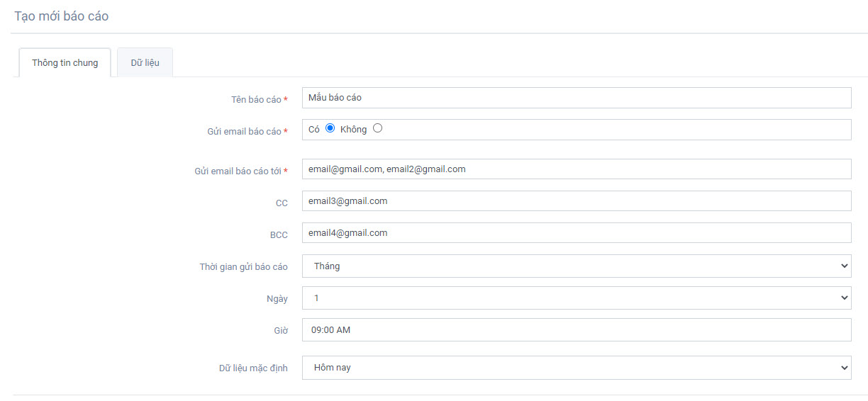Click the Tên báo cáo field label
Image resolution: width=868 pixels, height=401 pixels.
click(256, 100)
